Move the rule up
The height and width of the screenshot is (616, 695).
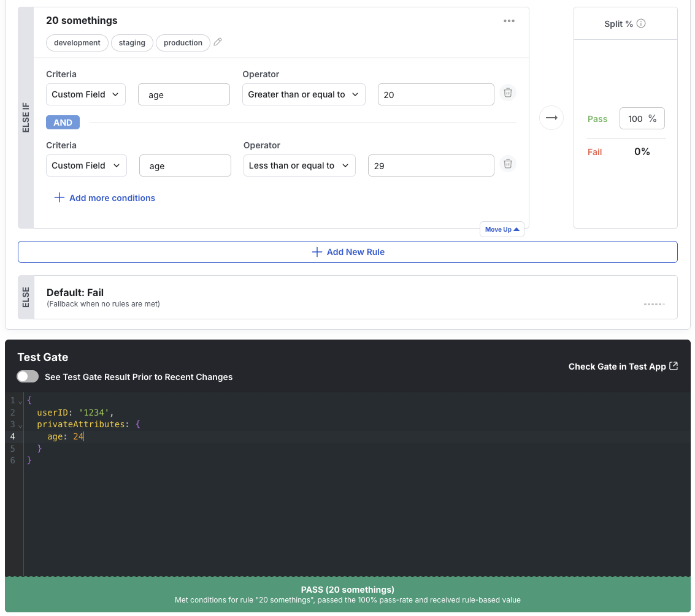502,229
